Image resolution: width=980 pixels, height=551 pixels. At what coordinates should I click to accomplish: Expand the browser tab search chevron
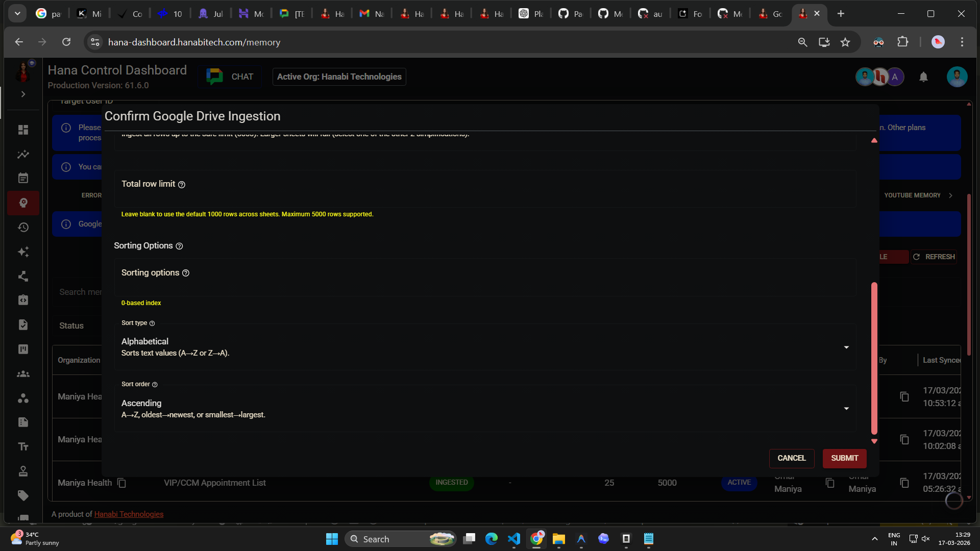(x=17, y=14)
